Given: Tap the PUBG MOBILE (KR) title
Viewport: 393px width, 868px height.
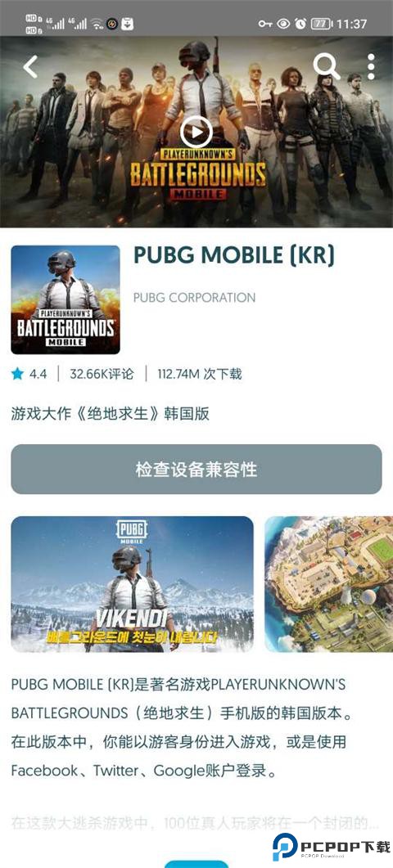Looking at the screenshot, I should point(234,255).
